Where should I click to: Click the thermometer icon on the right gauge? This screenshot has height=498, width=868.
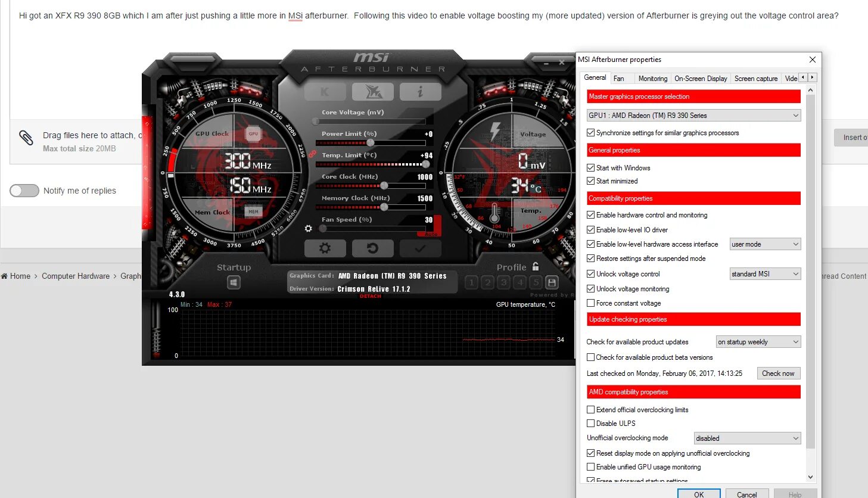pyautogui.click(x=494, y=213)
